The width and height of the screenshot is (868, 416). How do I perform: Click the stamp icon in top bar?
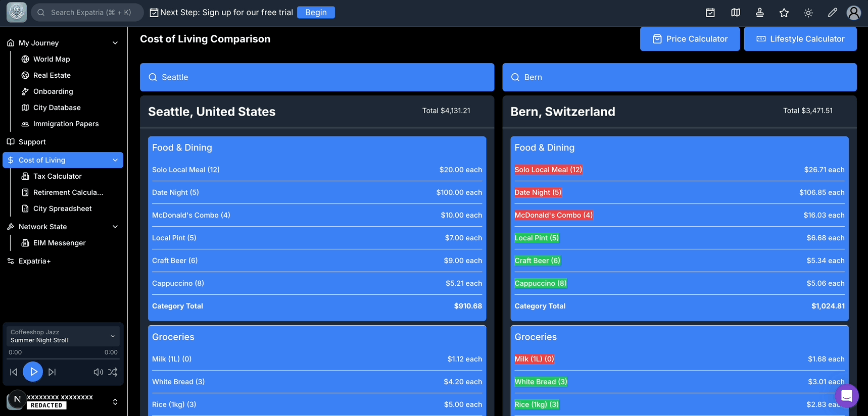760,13
